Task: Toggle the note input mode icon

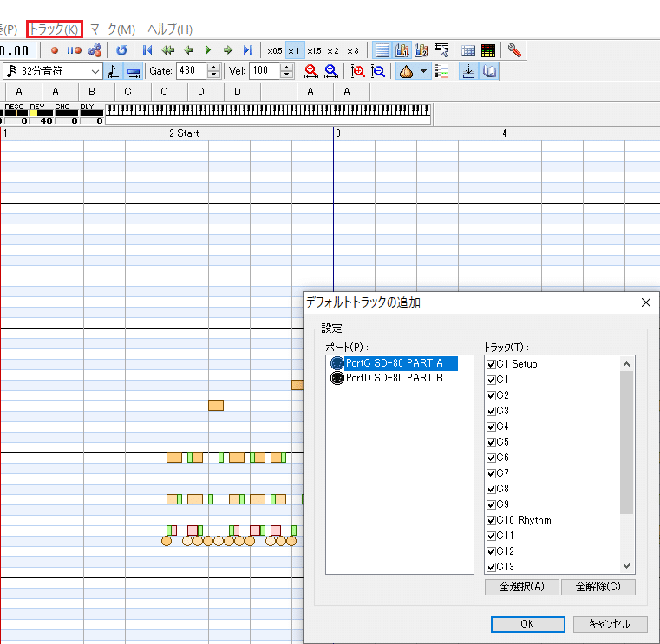Action: (113, 71)
